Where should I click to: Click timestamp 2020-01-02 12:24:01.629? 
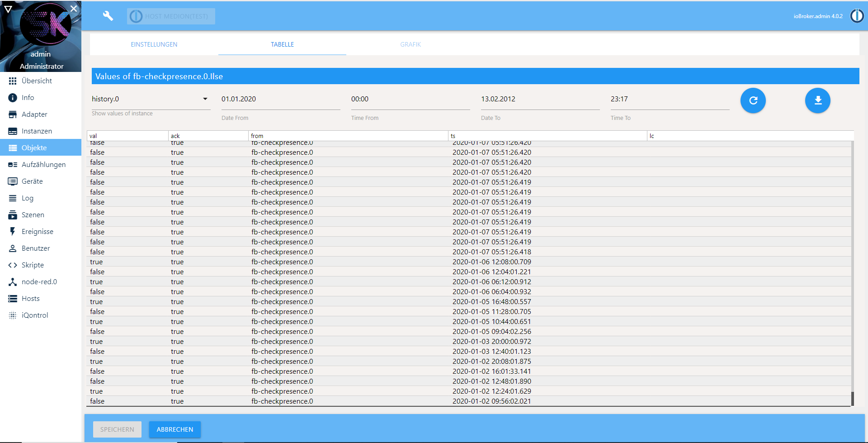tap(492, 391)
